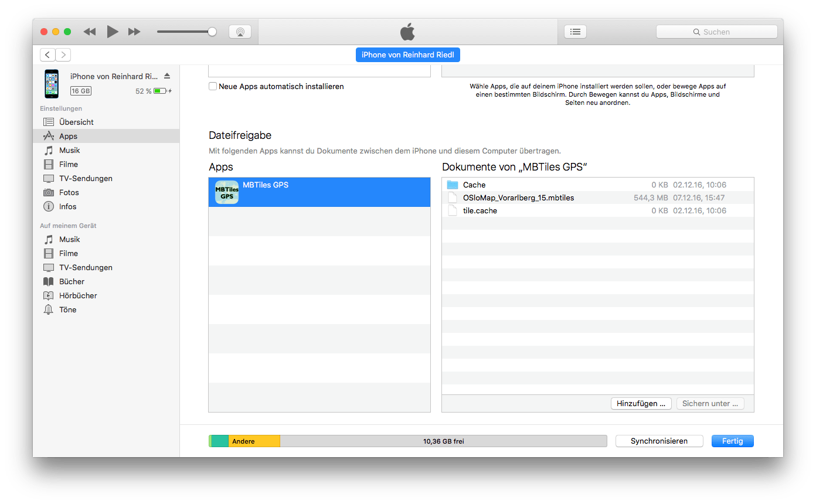Click the Bücher book icon
Screen dimensions: 816x504
click(x=49, y=281)
